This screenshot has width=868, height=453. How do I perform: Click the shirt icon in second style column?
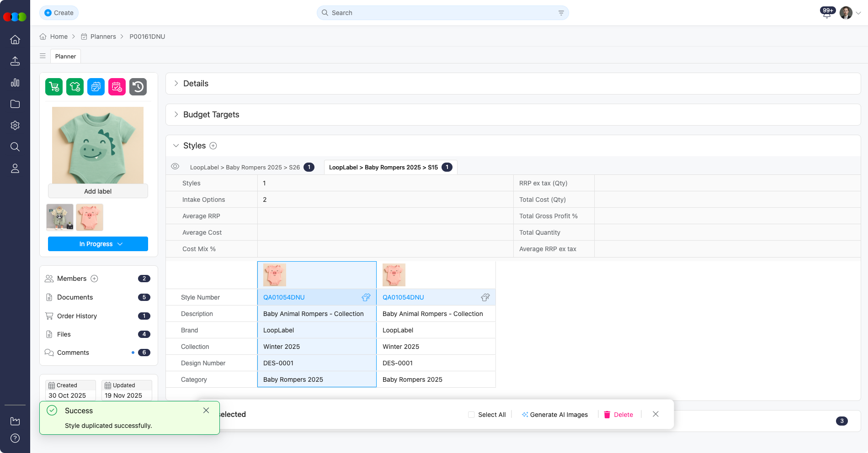[x=485, y=297]
